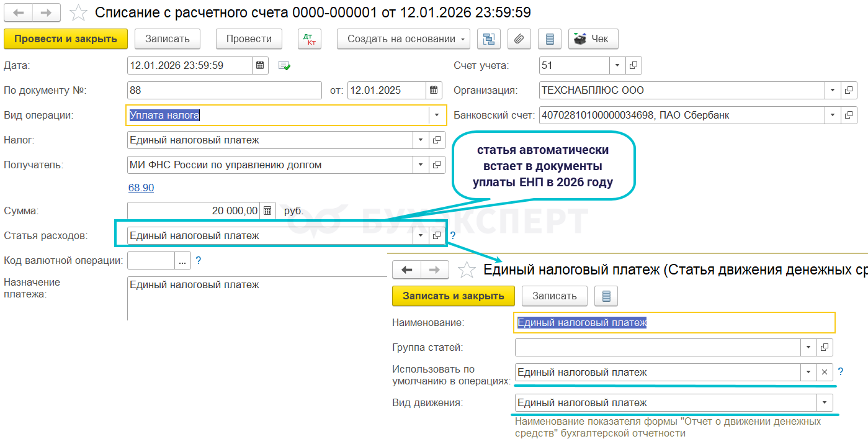Clear the Использовать по умолчанию в операциях field
The height and width of the screenshot is (444, 868).
pos(825,372)
